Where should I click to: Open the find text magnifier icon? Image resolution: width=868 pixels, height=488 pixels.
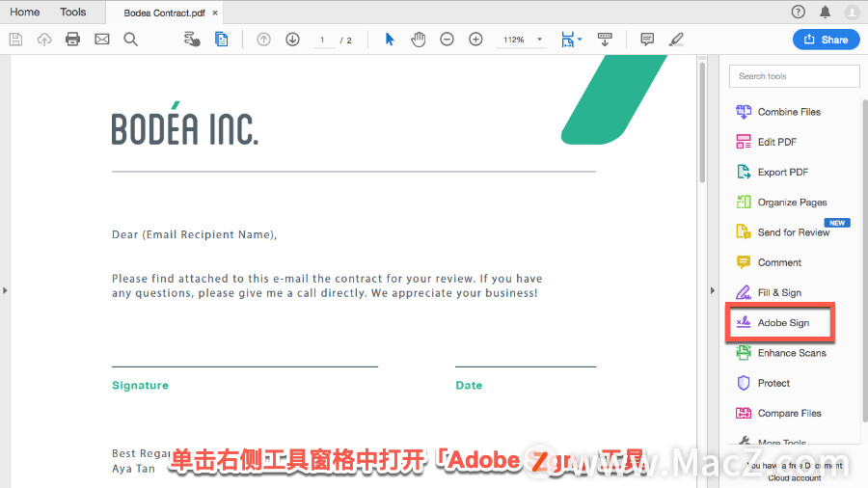(130, 40)
